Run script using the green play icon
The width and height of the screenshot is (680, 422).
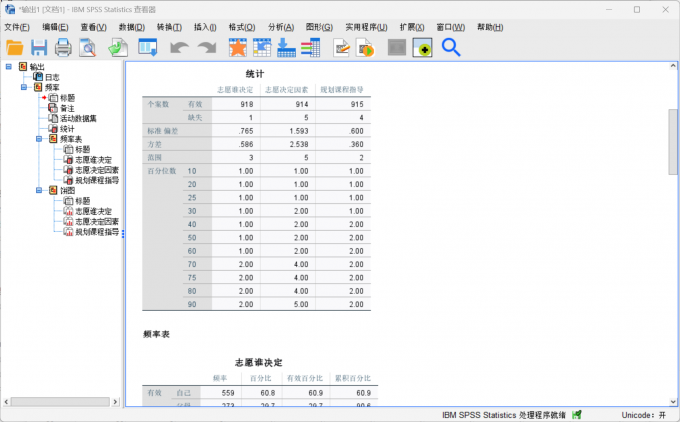click(365, 47)
